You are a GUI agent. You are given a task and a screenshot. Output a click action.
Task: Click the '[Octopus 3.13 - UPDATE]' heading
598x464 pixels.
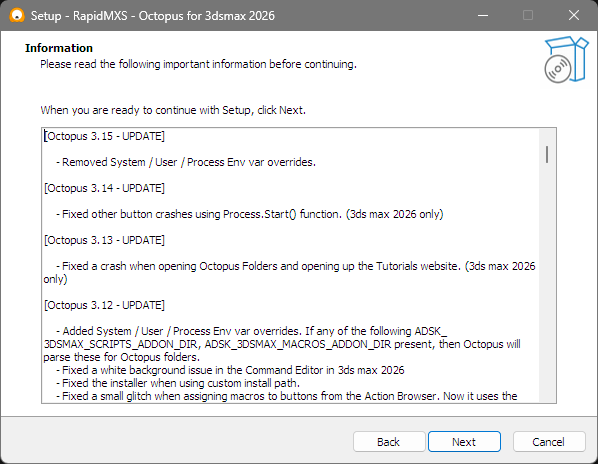(x=104, y=240)
